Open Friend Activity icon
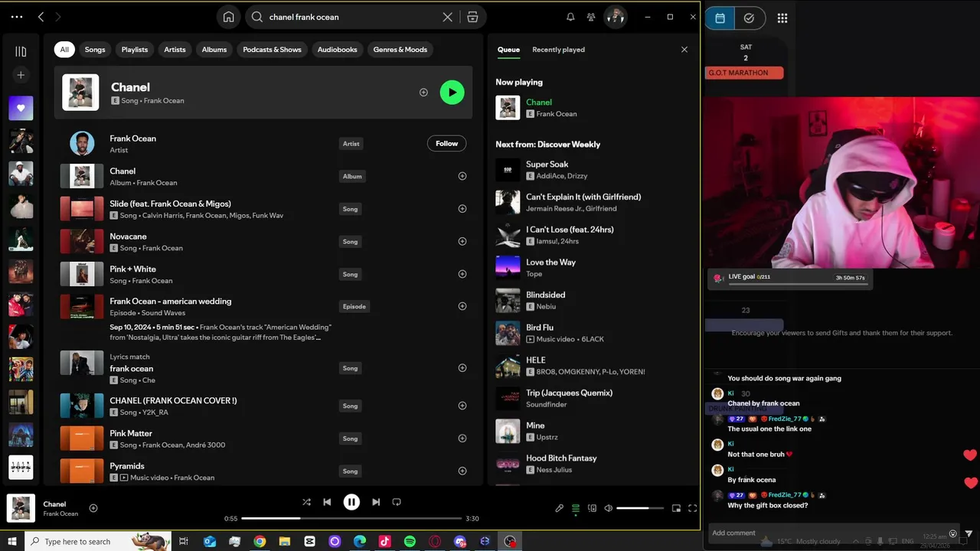 coord(591,17)
